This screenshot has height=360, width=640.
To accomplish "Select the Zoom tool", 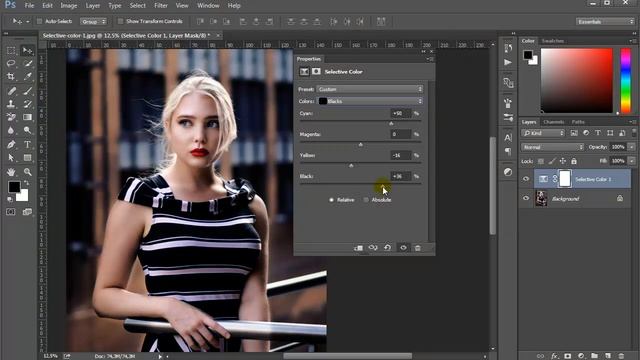I will pos(27,171).
